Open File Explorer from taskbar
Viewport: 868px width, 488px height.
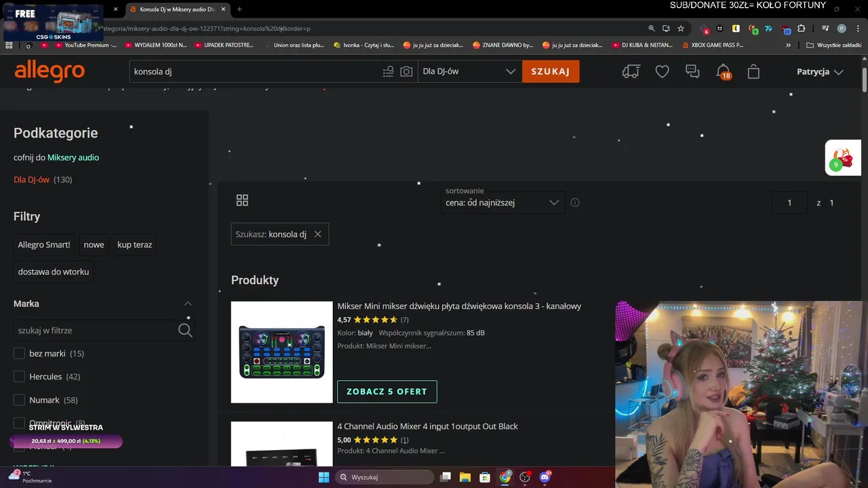click(x=465, y=476)
